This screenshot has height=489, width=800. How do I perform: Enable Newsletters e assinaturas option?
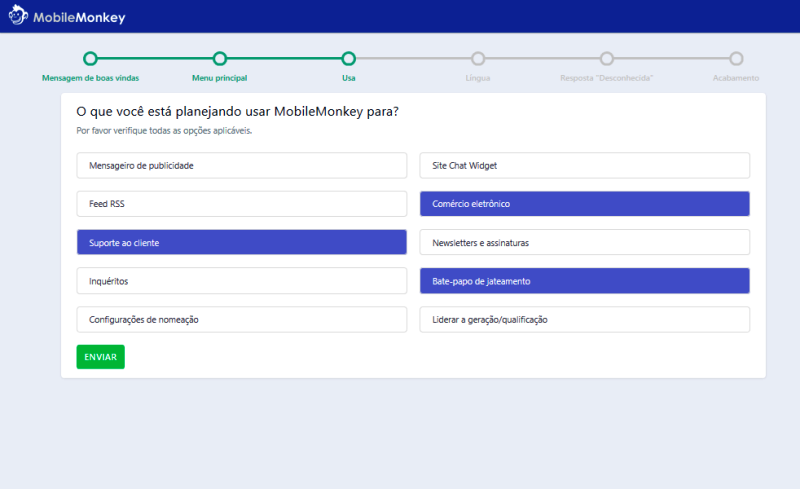(x=585, y=242)
